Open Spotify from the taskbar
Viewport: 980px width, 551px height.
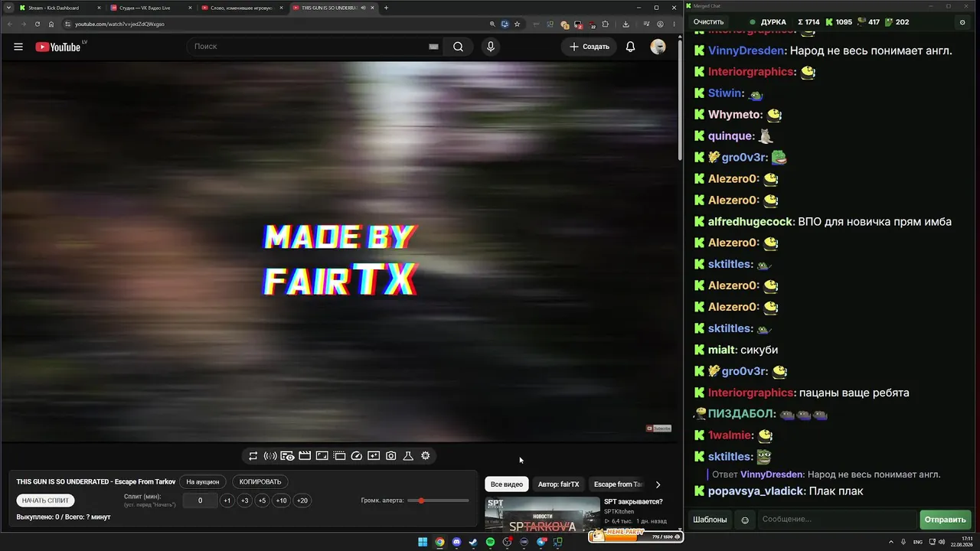(x=491, y=543)
